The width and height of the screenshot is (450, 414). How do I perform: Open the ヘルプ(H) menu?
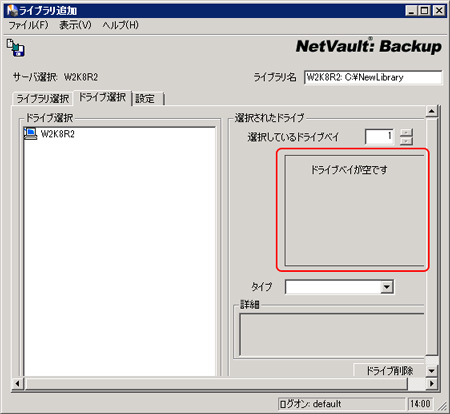tap(121, 25)
